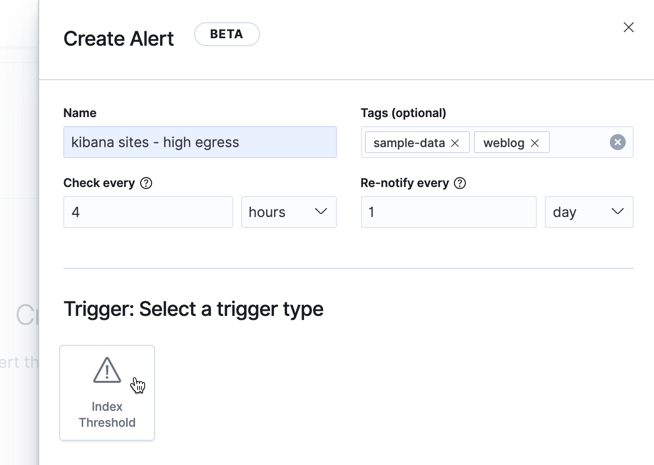The width and height of the screenshot is (654, 465).
Task: Clear all tags with the circle-X icon
Action: pos(618,142)
